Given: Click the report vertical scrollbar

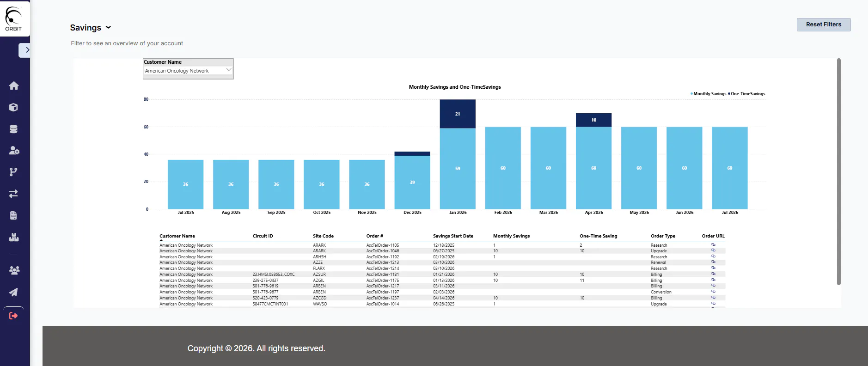Looking at the screenshot, I should (838, 171).
